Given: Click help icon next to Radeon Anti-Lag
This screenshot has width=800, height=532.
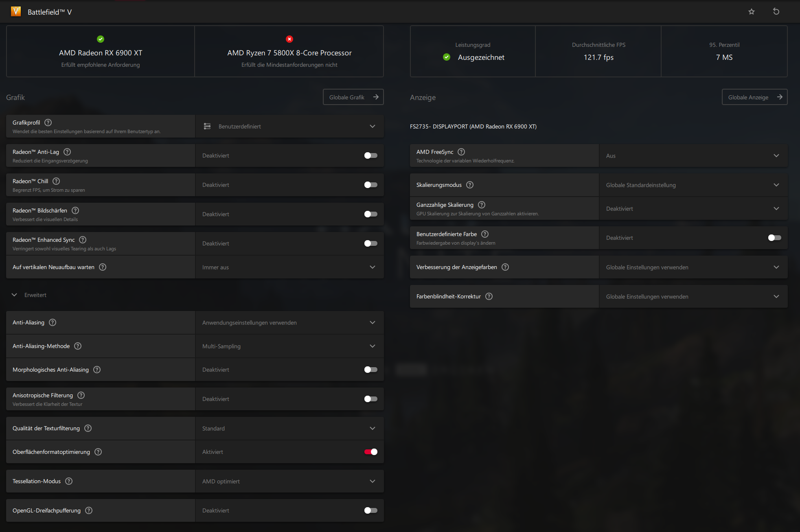Looking at the screenshot, I should pos(68,152).
